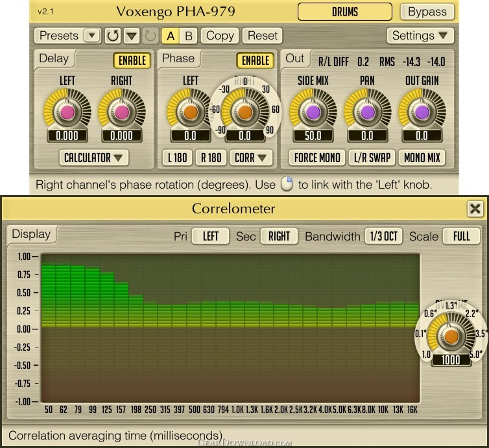Click Delay RIGHT value 0.000 field

click(122, 136)
